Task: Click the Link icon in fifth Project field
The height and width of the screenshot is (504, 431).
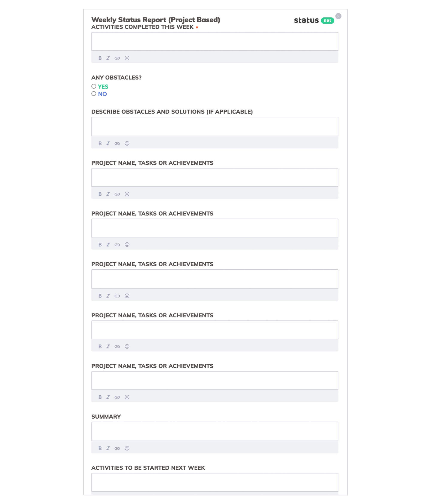Action: [118, 397]
